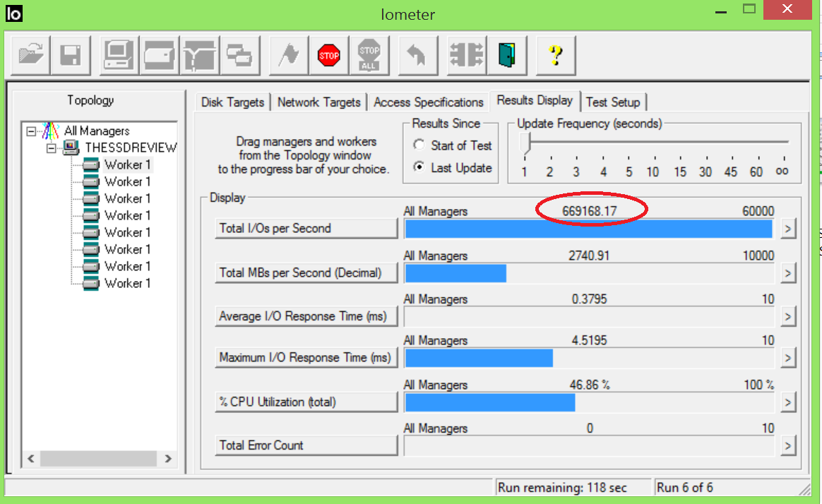
Task: Click the Save floppy disk icon
Action: (x=71, y=54)
